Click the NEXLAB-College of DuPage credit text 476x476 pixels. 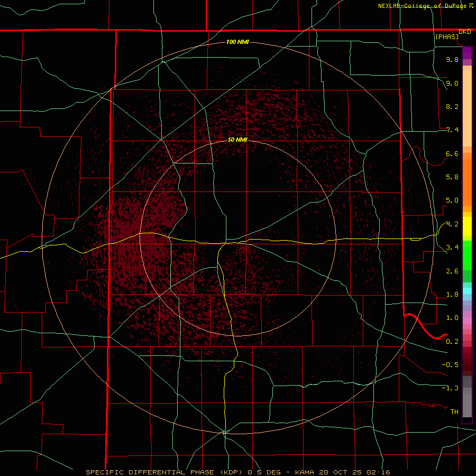423,6
